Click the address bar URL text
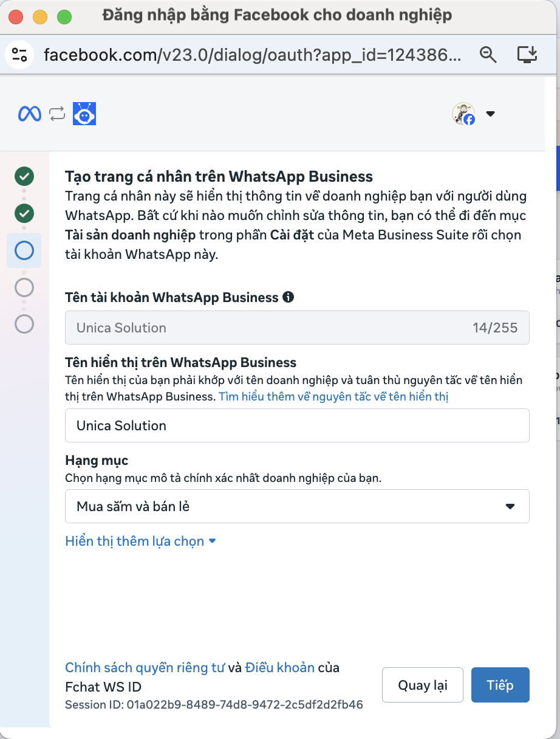 [x=253, y=55]
